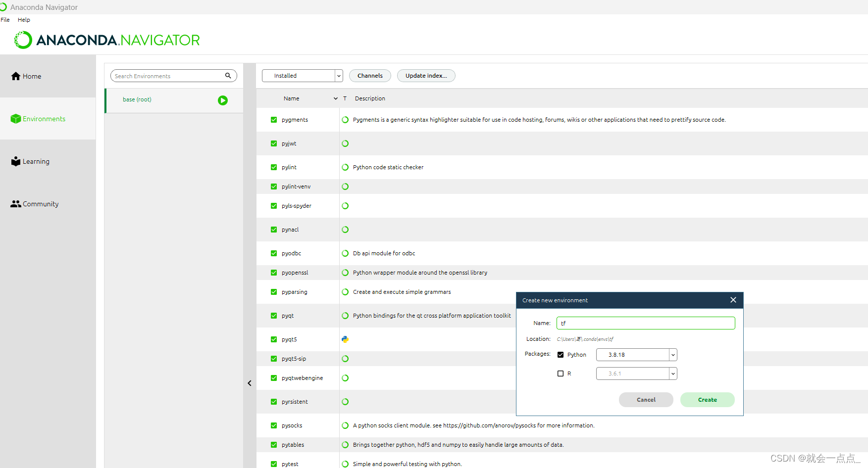The image size is (868, 468).
Task: Open the Installed package filter dropdown
Action: (x=303, y=76)
